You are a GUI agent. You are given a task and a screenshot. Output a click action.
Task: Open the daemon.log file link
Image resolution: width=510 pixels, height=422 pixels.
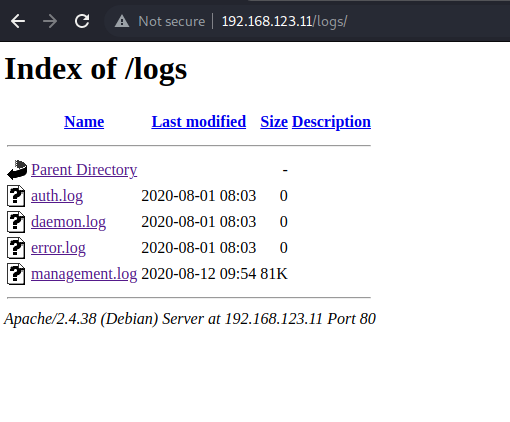coord(68,222)
